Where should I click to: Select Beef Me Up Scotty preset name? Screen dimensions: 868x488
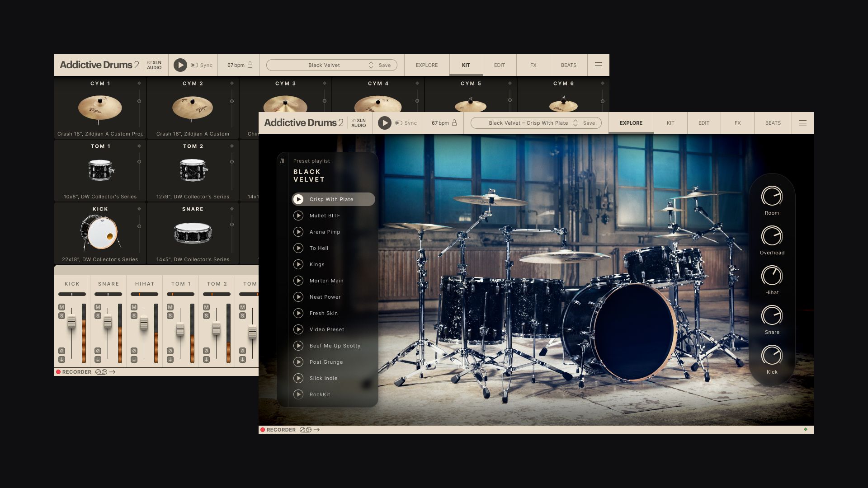pos(335,346)
